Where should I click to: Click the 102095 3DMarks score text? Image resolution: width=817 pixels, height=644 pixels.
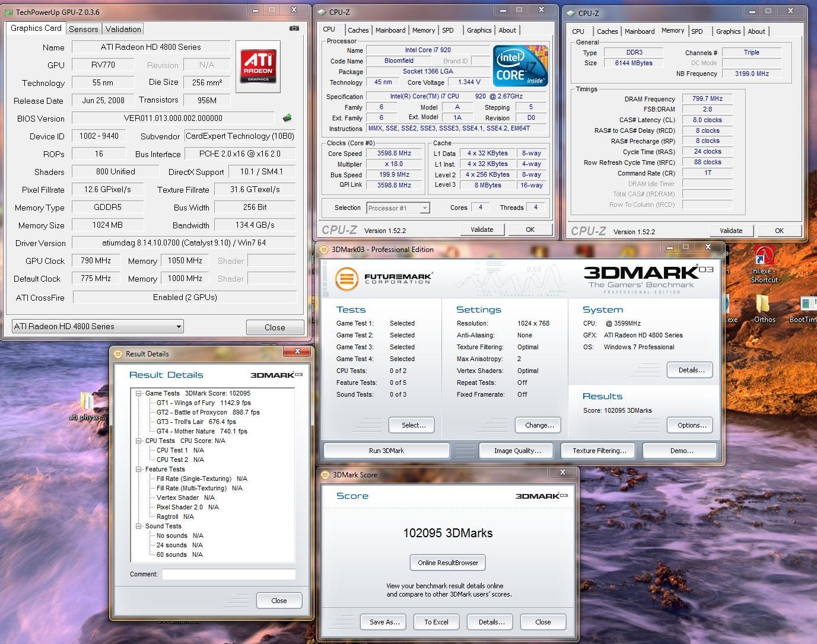(x=448, y=533)
